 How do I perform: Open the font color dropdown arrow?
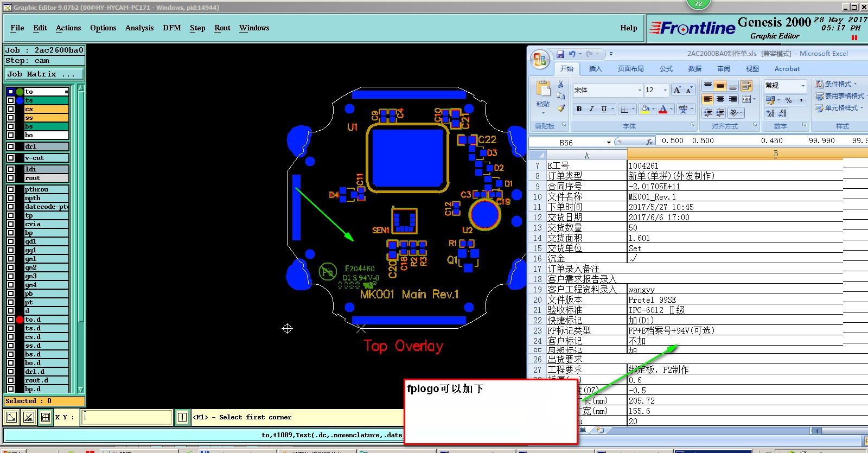pos(671,109)
